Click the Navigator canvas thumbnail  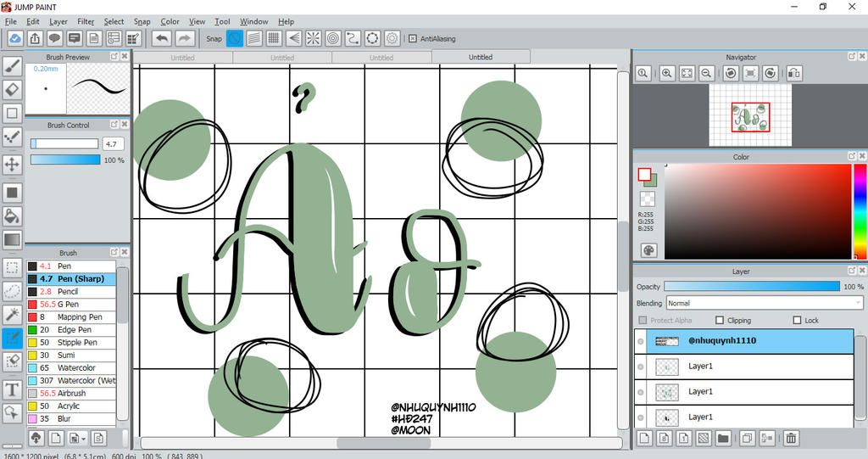(x=750, y=115)
